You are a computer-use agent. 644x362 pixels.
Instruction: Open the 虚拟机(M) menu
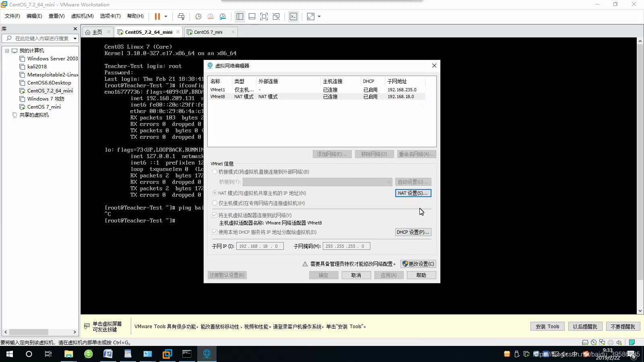[x=82, y=16]
